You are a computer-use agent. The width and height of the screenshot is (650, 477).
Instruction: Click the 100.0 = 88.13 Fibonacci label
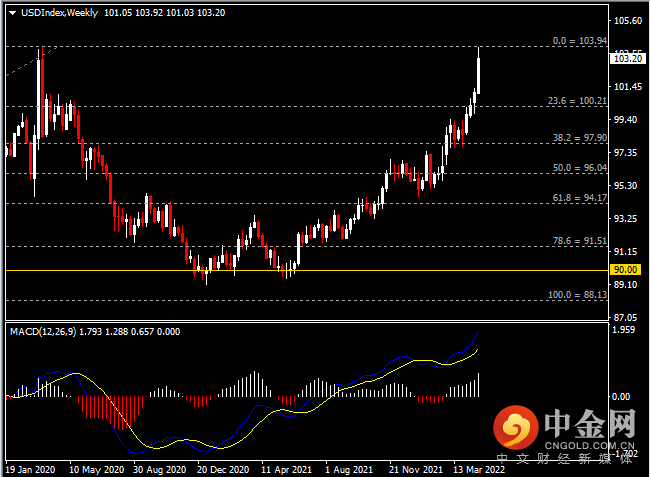(577, 295)
